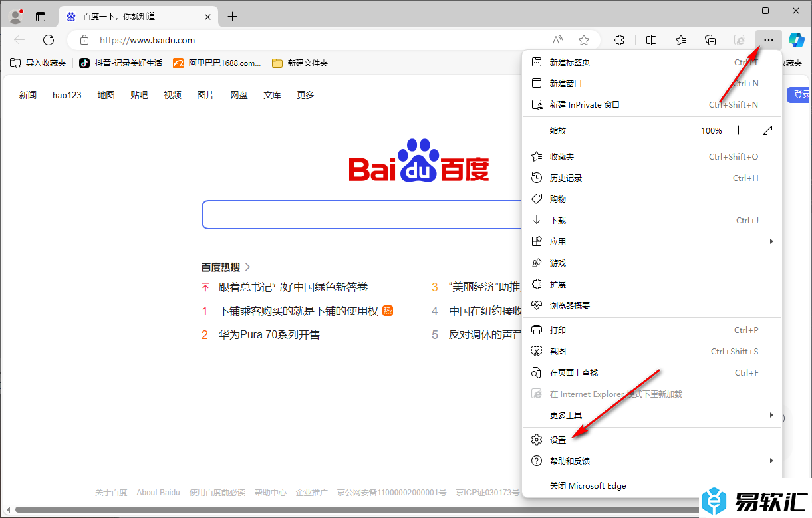Open 浏览器概要 menu entry
The image size is (812, 518).
coord(652,305)
